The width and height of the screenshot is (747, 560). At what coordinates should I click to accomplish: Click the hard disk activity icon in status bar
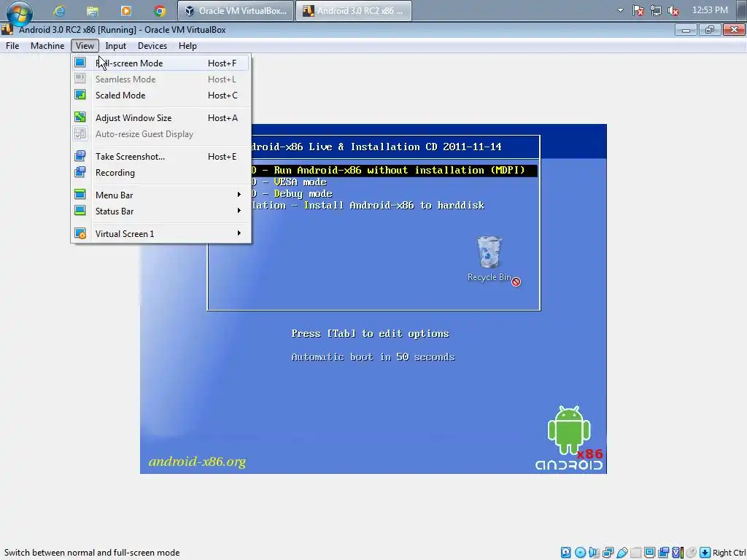coord(565,553)
